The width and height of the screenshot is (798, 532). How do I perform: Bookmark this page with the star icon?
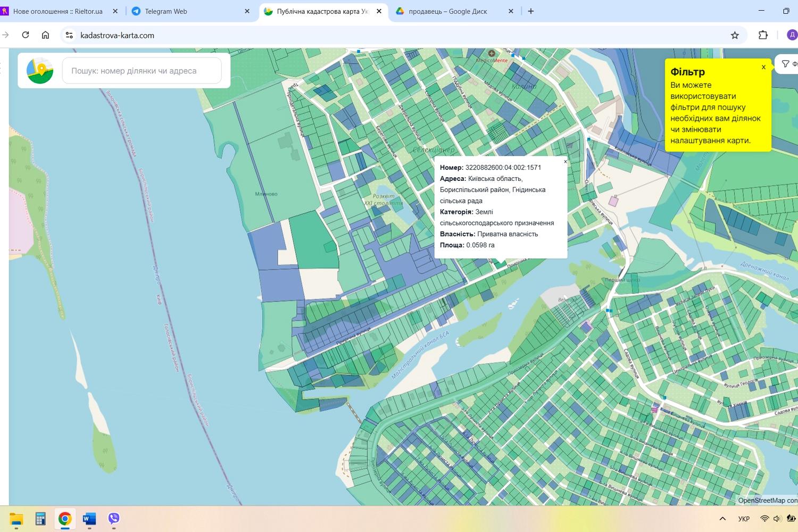point(735,35)
